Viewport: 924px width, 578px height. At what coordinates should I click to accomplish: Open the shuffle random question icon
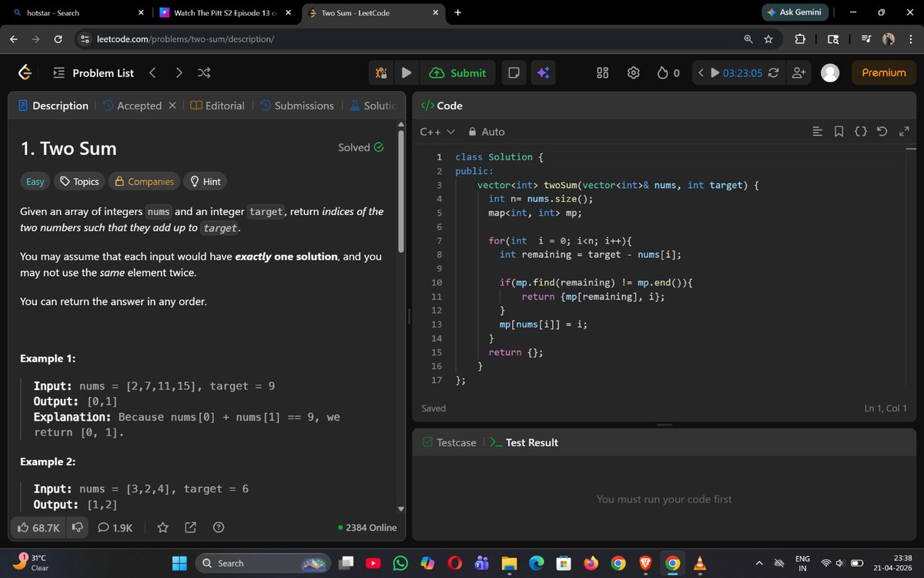(203, 72)
